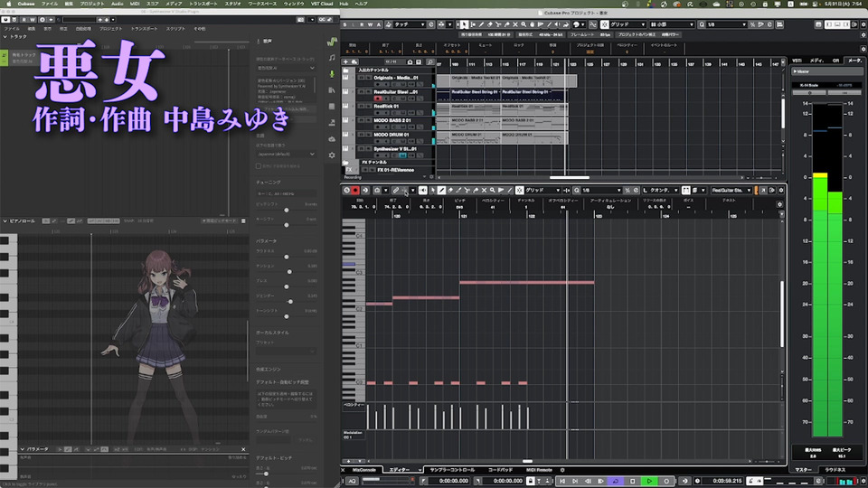
Task: Open the Audio menu in menu bar
Action: point(117,4)
